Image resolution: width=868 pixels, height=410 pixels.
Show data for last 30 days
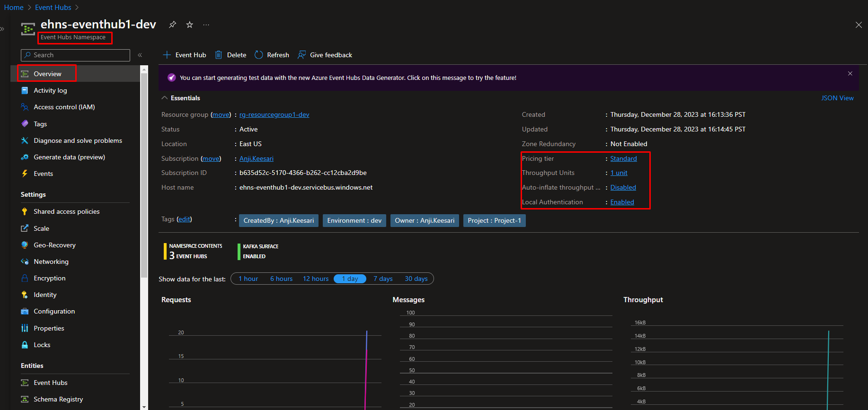[416, 279]
